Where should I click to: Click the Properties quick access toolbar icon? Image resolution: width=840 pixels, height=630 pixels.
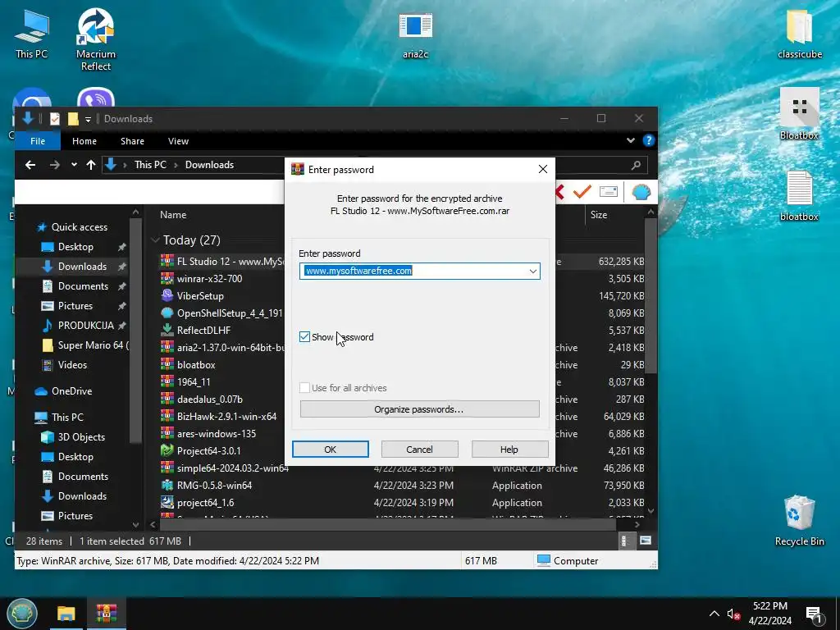(x=55, y=119)
